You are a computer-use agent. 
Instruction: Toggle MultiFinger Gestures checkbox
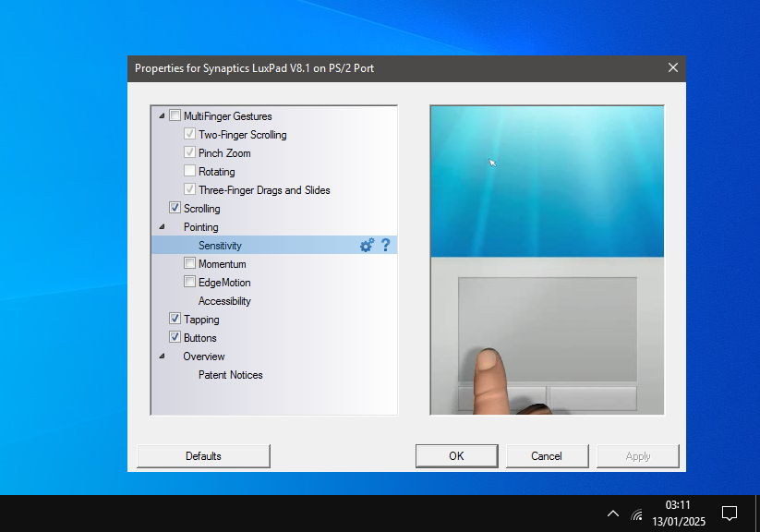point(175,115)
